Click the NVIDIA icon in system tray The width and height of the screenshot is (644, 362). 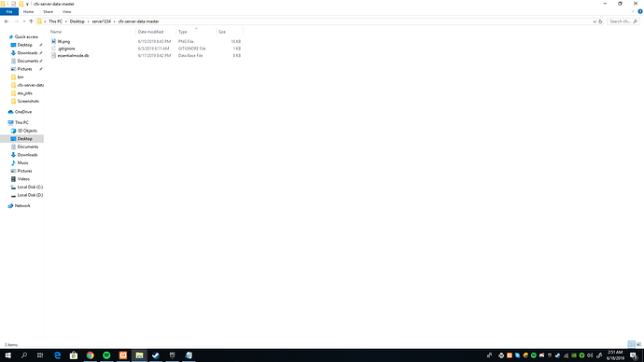tap(574, 355)
